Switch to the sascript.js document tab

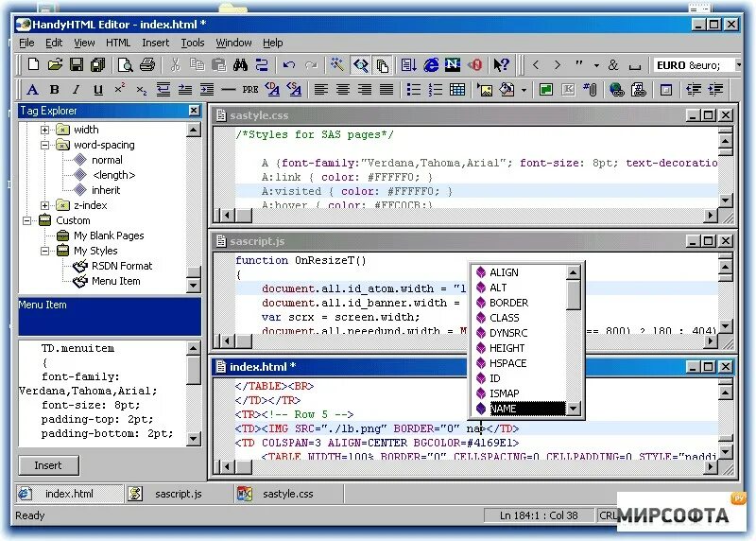[x=179, y=494]
